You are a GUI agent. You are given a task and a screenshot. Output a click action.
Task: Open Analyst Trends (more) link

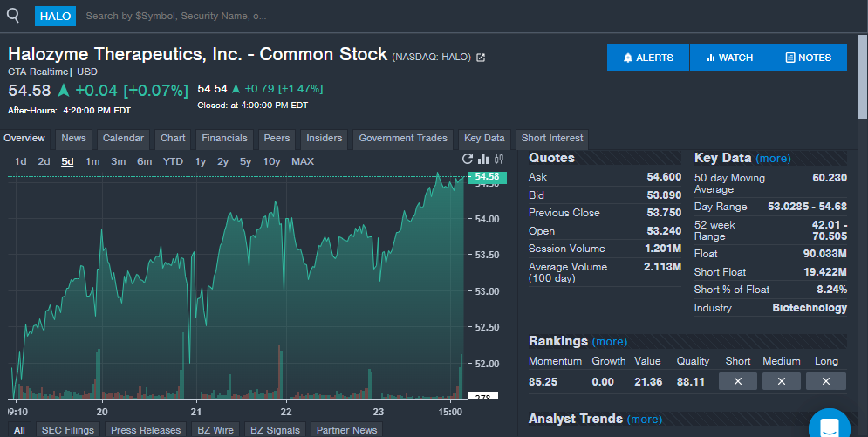click(645, 420)
